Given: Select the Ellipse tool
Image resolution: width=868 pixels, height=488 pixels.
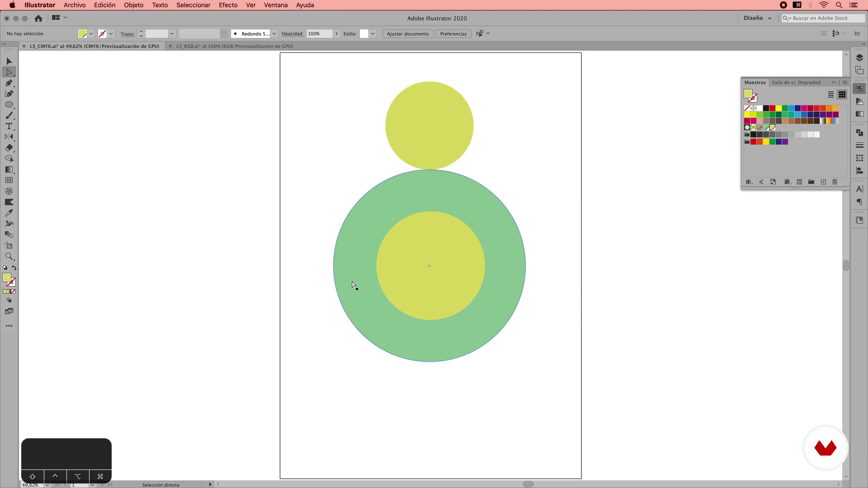Looking at the screenshot, I should (x=9, y=104).
